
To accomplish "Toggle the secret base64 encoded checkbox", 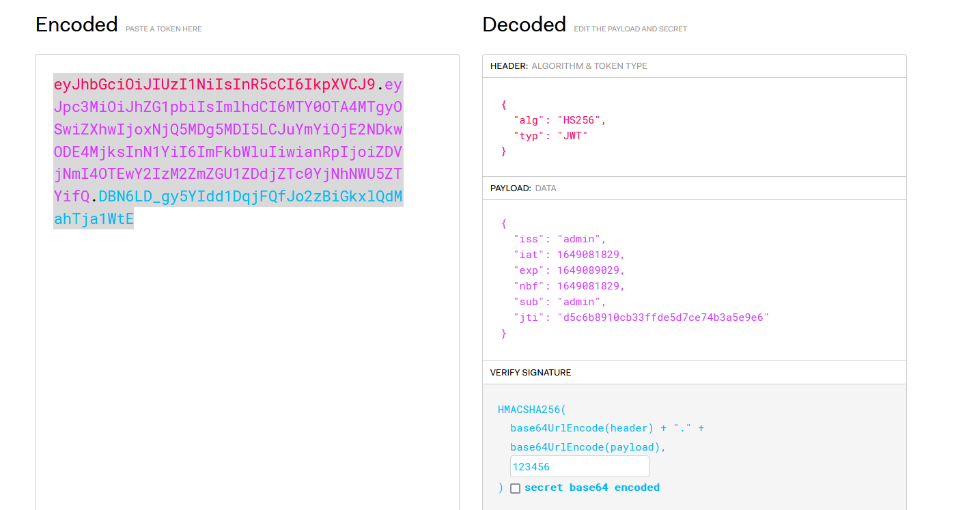I will pos(515,488).
